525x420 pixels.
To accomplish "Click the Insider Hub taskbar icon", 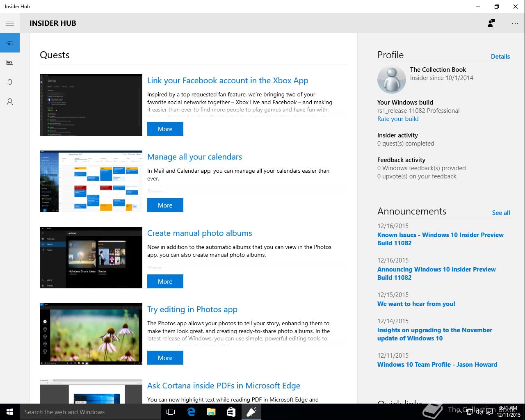I will point(251,412).
